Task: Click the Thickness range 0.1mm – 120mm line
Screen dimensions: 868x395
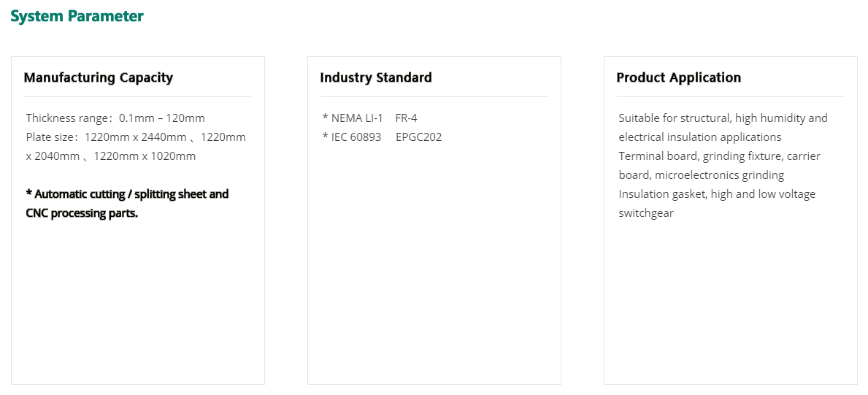Action: coord(115,118)
